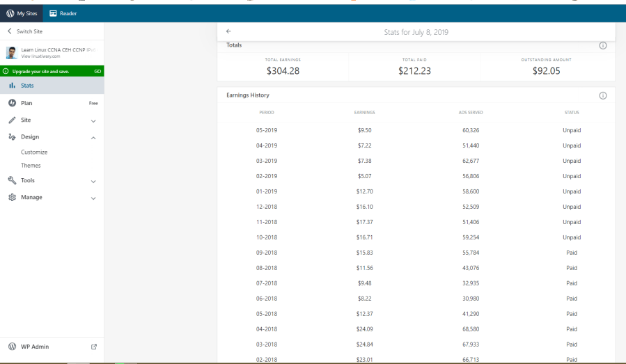Click the site profile avatar thumbnail

[12, 53]
